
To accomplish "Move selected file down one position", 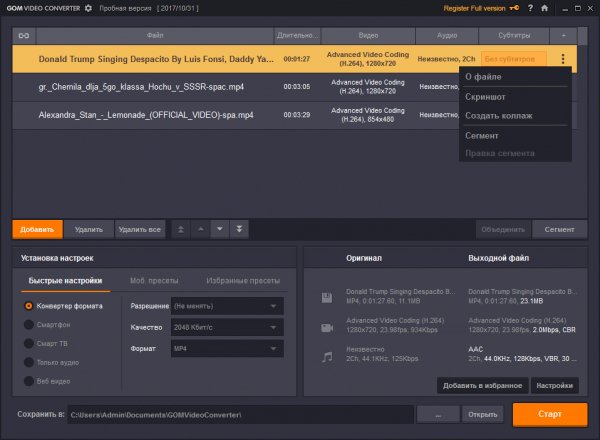I will [220, 229].
